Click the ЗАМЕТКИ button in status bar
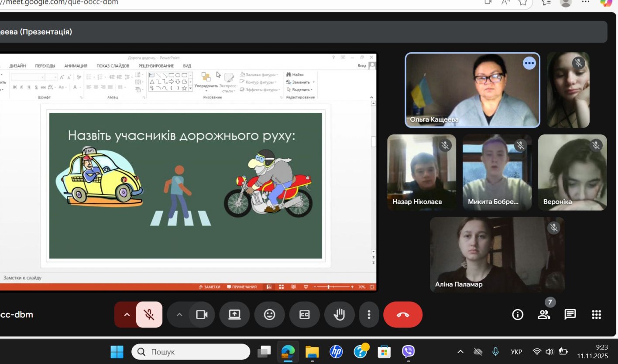This screenshot has width=618, height=364. 209,287
